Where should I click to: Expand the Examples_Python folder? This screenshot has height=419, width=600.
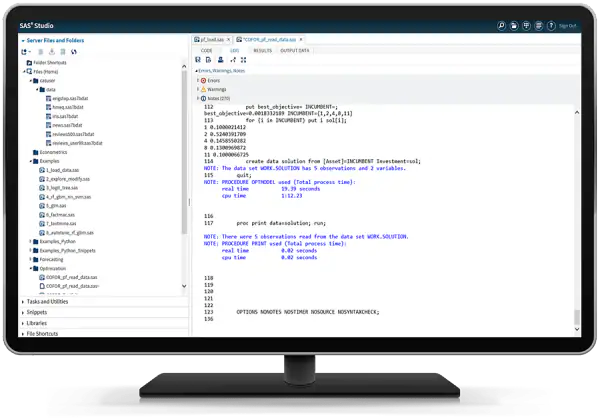click(31, 241)
